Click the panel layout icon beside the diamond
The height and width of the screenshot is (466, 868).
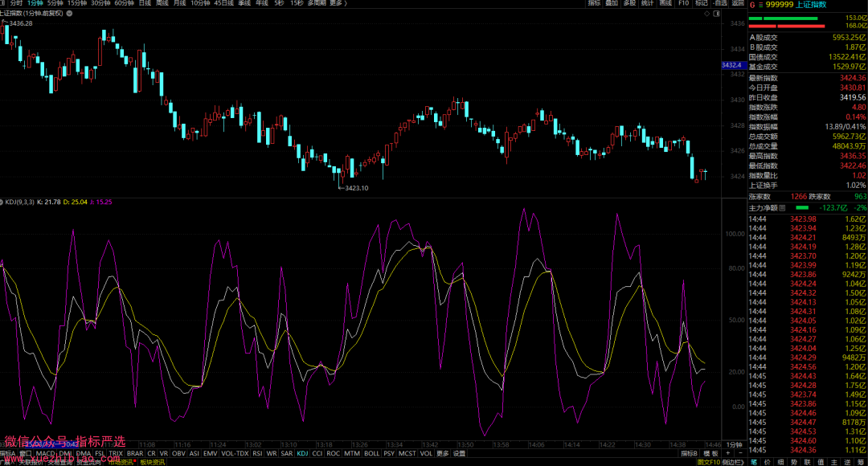coord(716,14)
